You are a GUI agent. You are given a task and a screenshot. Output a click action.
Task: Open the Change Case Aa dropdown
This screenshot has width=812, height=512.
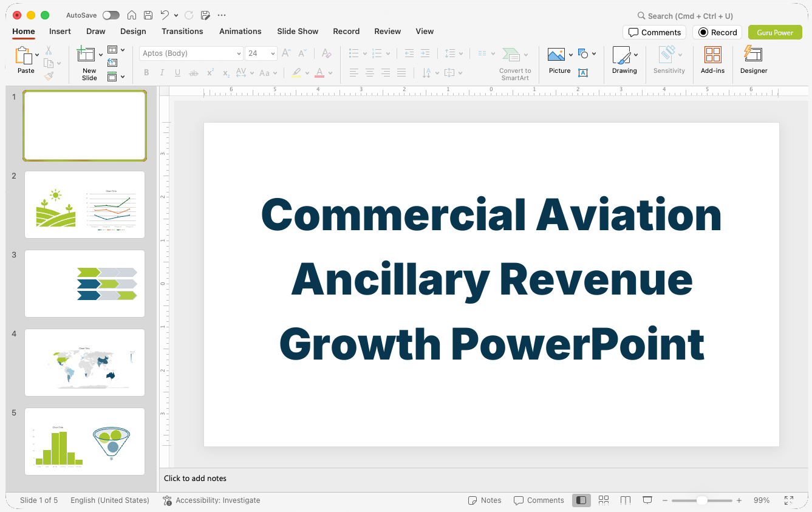[268, 73]
